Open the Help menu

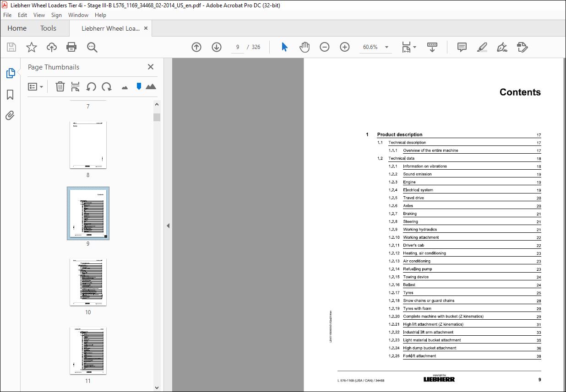tap(100, 15)
